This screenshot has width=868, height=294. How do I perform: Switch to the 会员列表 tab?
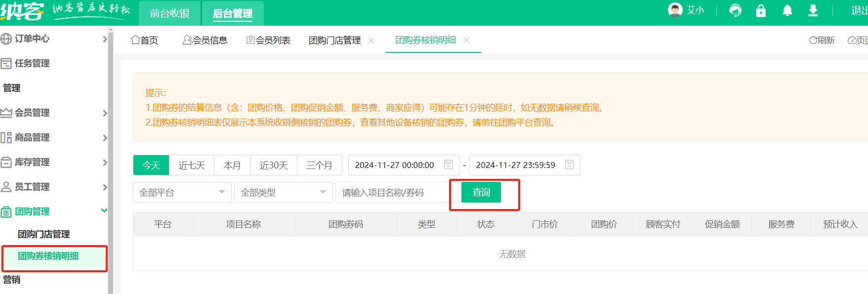(x=269, y=40)
